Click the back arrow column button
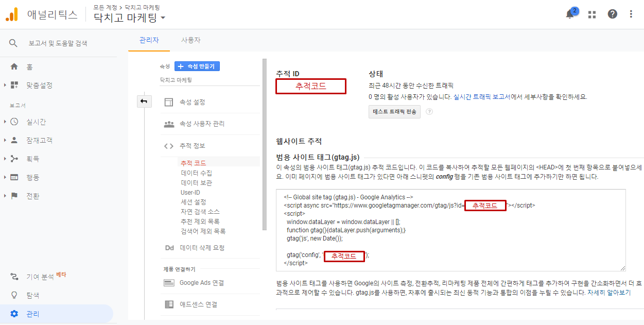The width and height of the screenshot is (644, 325). tap(144, 101)
